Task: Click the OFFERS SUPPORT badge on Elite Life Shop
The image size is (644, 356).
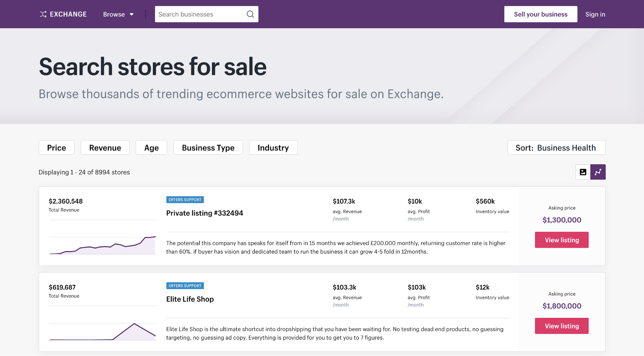Action: click(185, 285)
